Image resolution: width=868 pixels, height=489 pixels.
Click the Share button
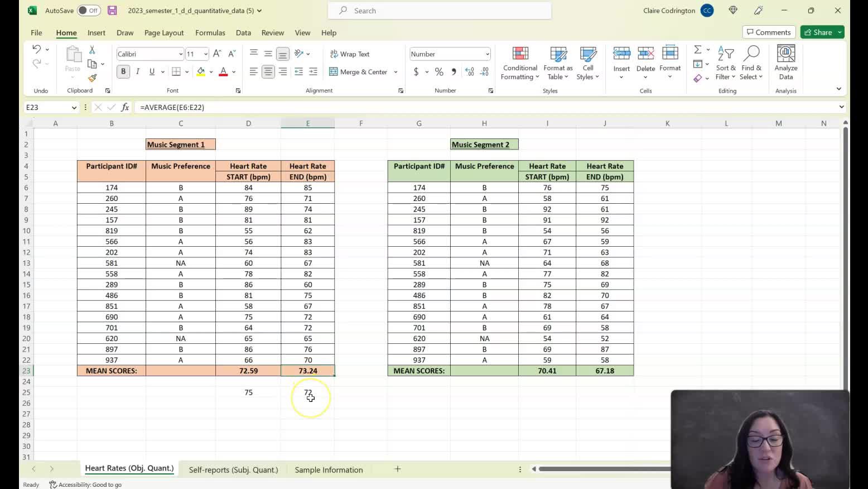(818, 32)
